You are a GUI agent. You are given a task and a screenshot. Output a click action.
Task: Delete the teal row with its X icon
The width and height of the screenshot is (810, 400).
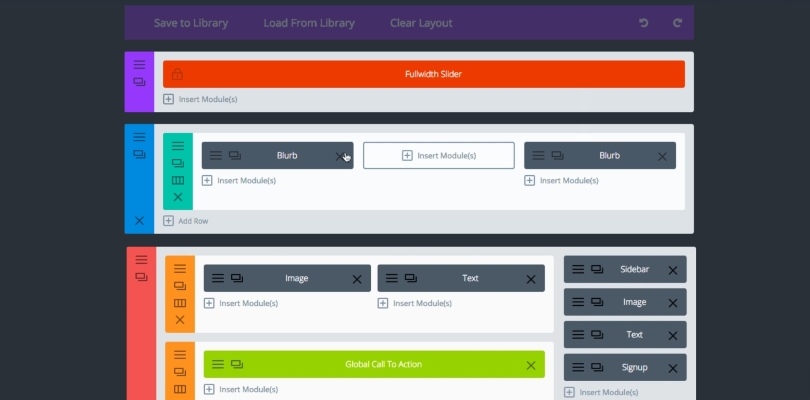coord(178,197)
